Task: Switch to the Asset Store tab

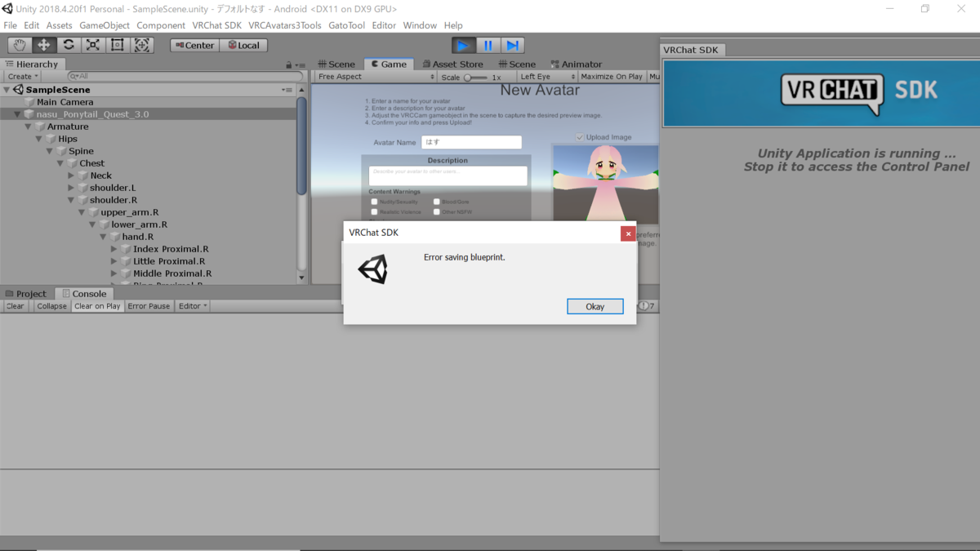Action: click(x=452, y=64)
